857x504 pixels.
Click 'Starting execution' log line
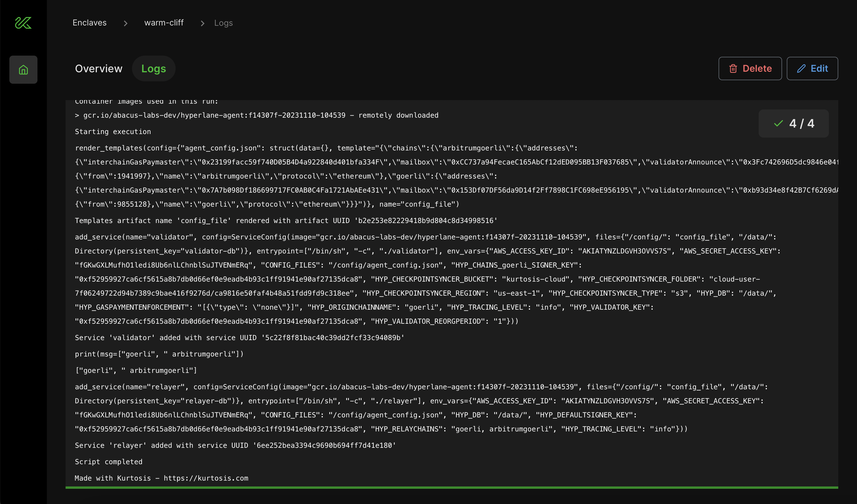pyautogui.click(x=113, y=132)
